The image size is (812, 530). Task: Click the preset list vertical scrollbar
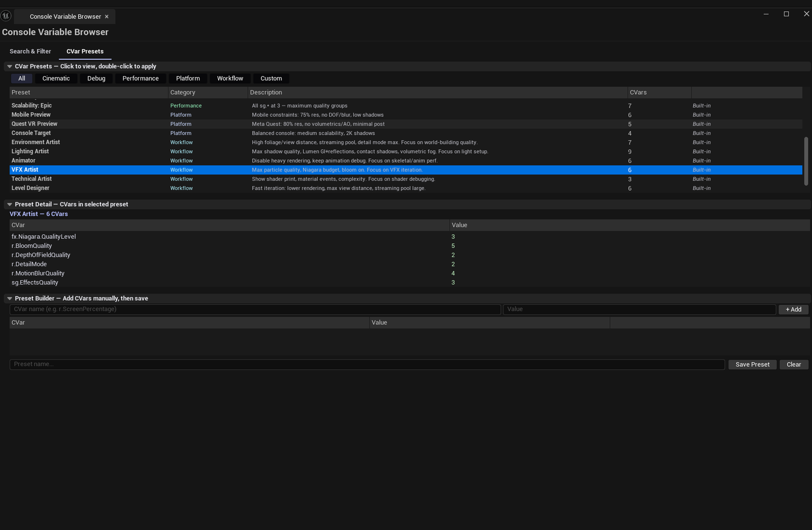coord(806,161)
